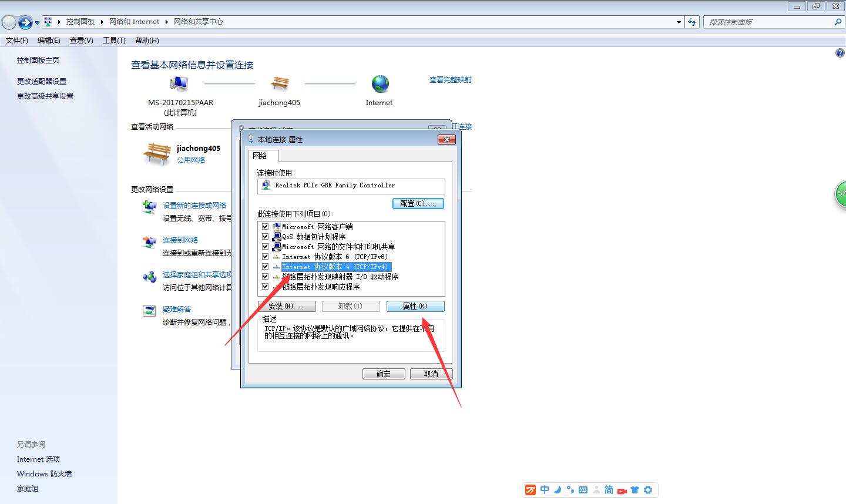846x504 pixels.
Task: Open the 编辑(E) menu
Action: pos(49,41)
